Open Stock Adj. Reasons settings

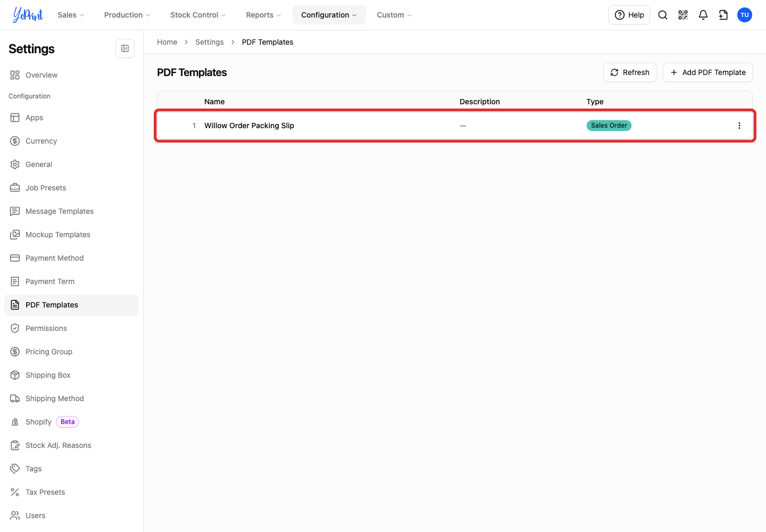(x=71, y=445)
